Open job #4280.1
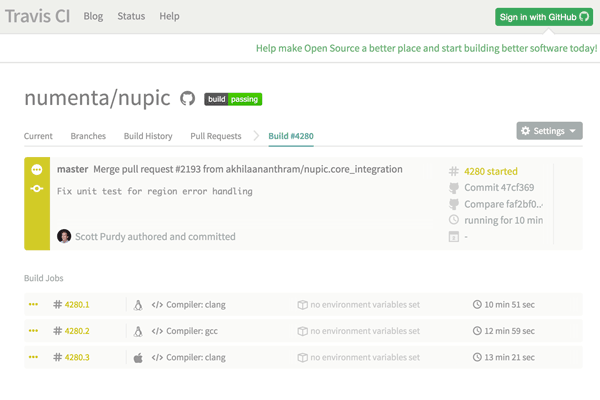This screenshot has width=600, height=400. point(77,305)
